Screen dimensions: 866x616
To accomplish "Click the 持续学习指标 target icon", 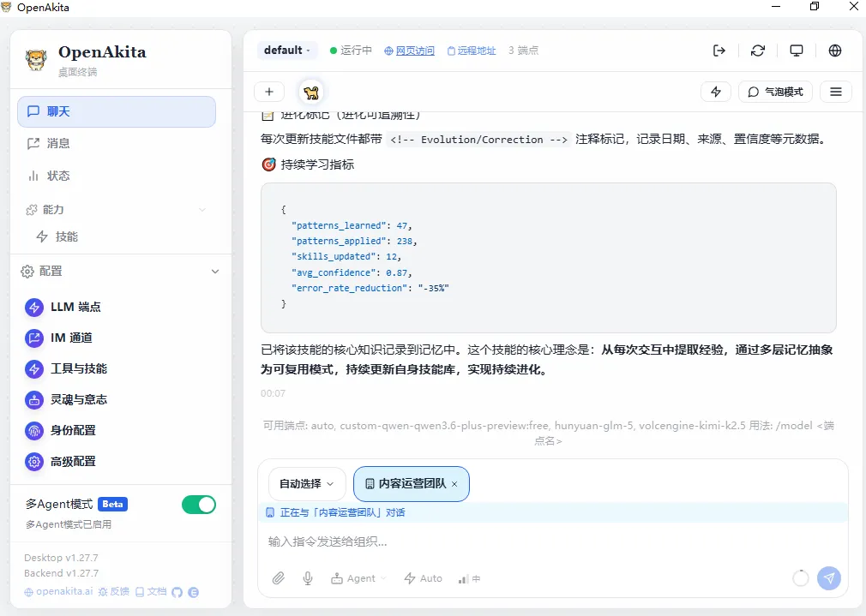I will tap(268, 164).
